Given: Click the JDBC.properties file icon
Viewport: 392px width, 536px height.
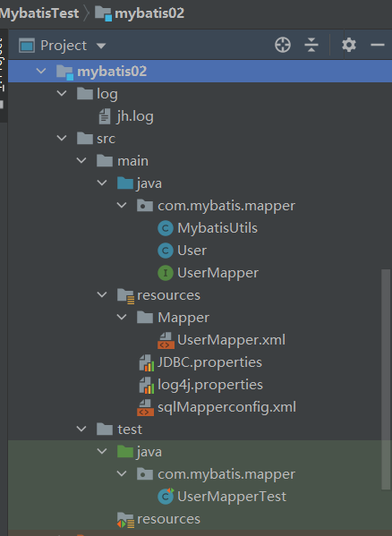Looking at the screenshot, I should tap(147, 362).
